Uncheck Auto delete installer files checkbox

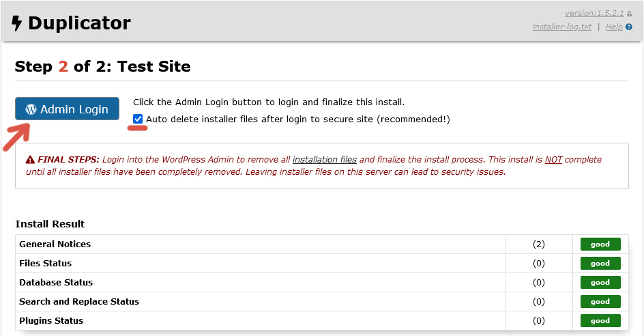138,119
